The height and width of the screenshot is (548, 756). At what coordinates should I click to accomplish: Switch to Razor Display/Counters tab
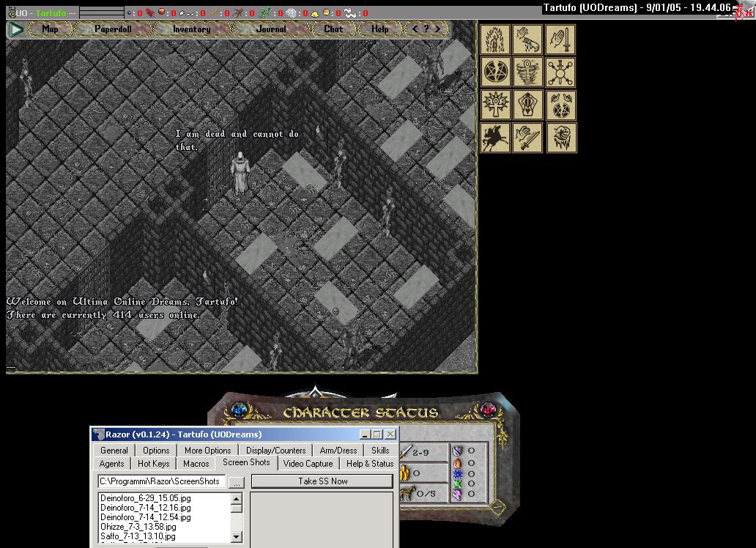pyautogui.click(x=275, y=450)
